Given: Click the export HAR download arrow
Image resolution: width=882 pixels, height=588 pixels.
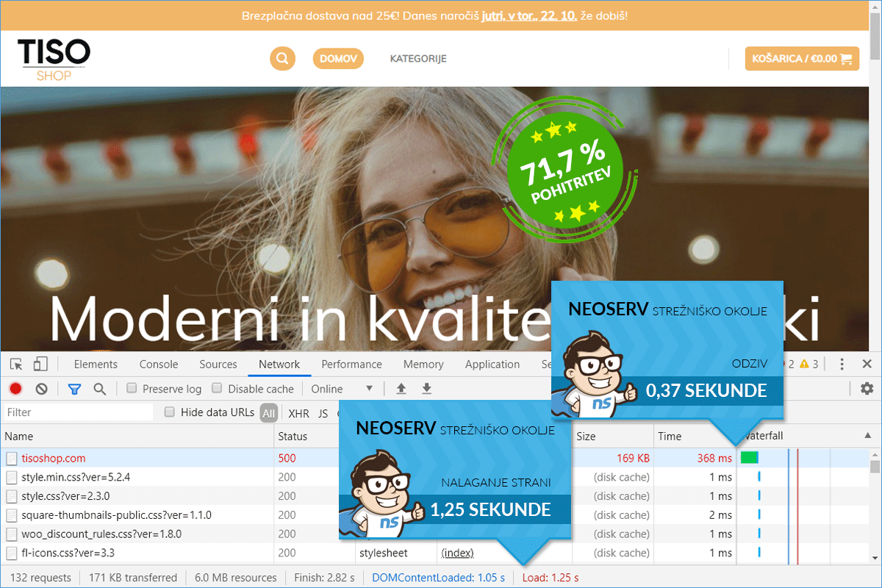Looking at the screenshot, I should coord(426,389).
